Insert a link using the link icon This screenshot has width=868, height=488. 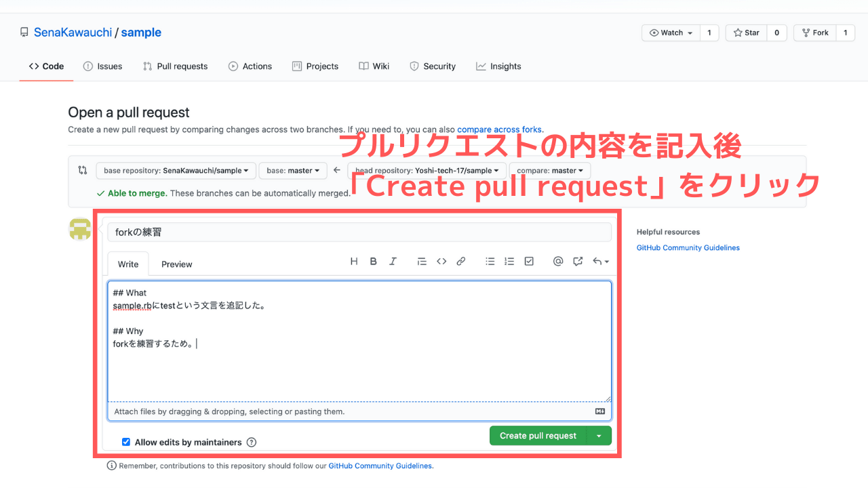(460, 261)
